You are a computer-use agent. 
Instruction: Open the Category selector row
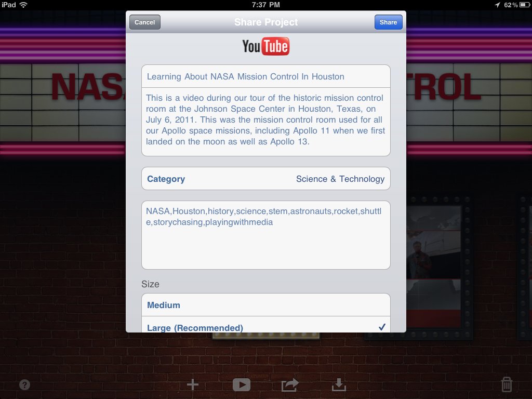click(x=265, y=179)
